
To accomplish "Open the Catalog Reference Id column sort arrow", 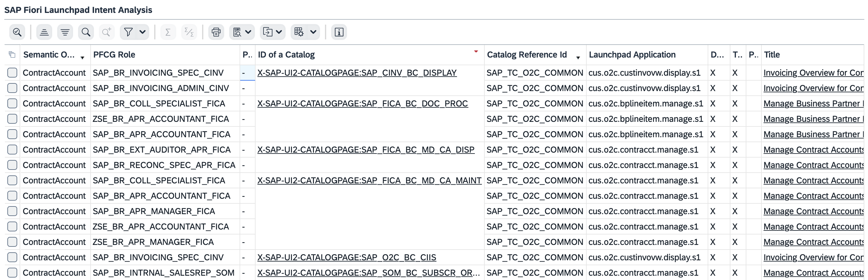I will (578, 58).
